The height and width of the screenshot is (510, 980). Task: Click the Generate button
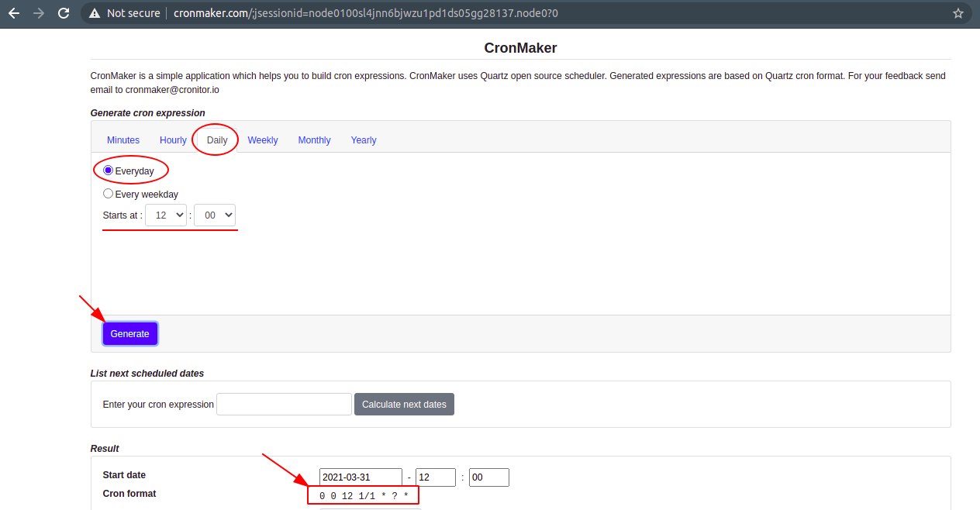(130, 334)
